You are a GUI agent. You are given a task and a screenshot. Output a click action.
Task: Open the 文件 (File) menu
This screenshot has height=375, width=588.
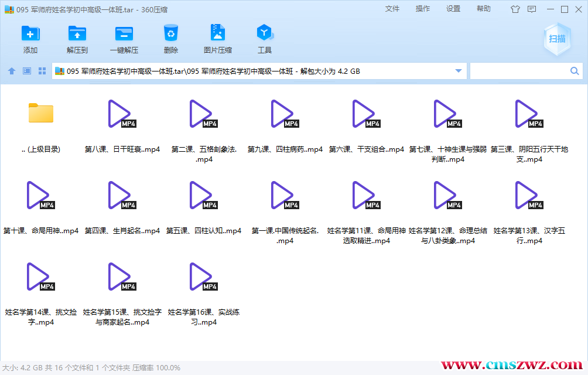coord(392,9)
